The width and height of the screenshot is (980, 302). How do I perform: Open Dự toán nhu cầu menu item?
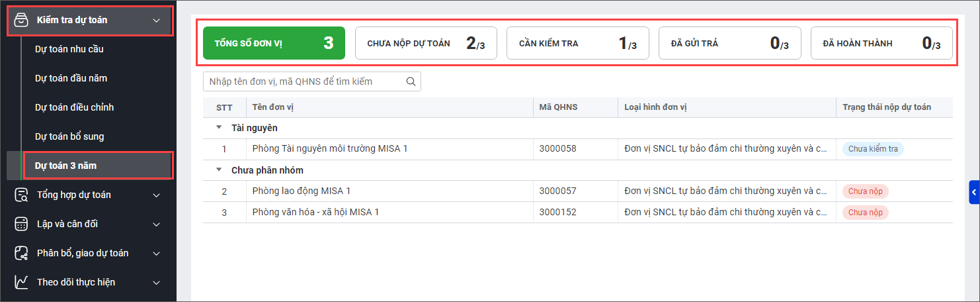69,49
